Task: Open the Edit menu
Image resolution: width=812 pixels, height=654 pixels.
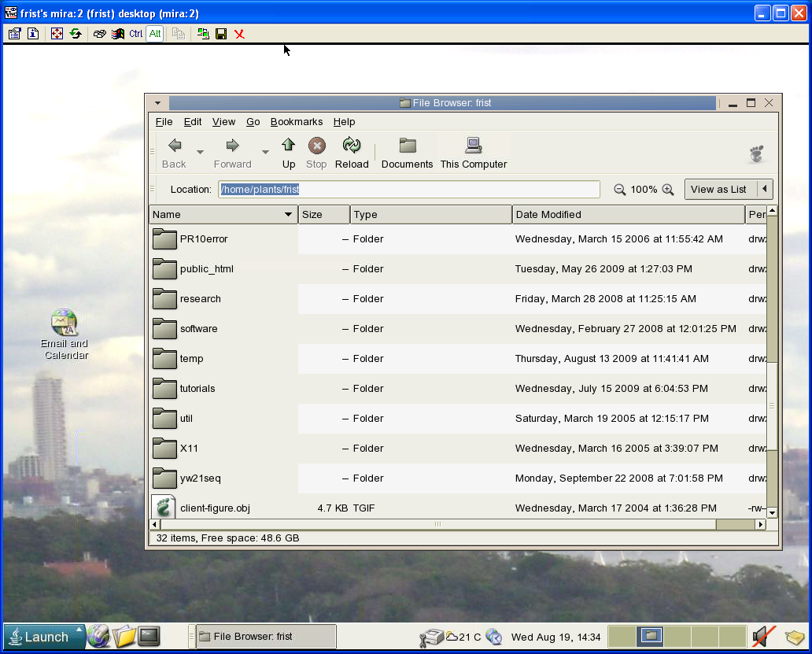Action: tap(193, 122)
